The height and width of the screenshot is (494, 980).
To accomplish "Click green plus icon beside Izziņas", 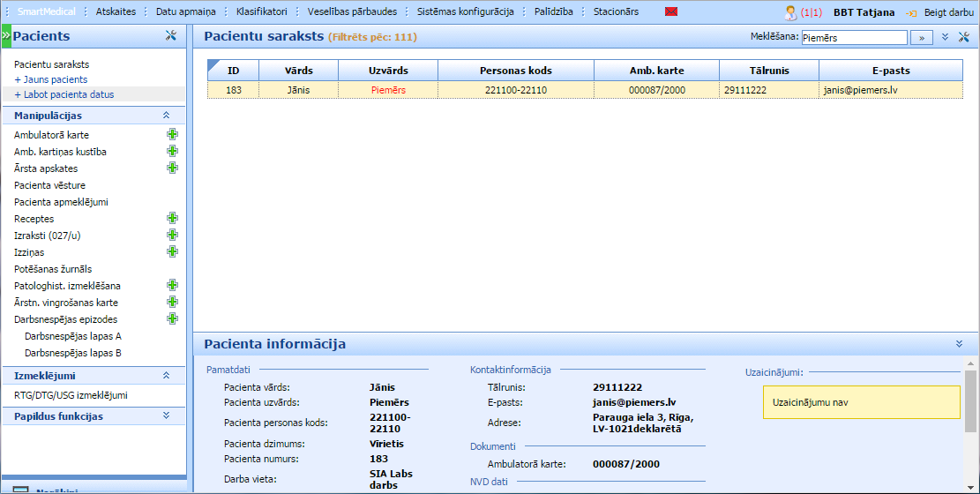I will coord(172,252).
